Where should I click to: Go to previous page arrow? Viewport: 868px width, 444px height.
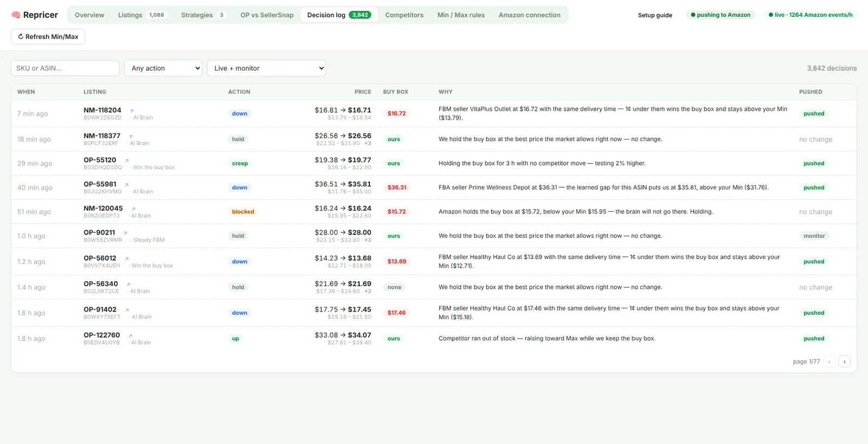click(829, 361)
